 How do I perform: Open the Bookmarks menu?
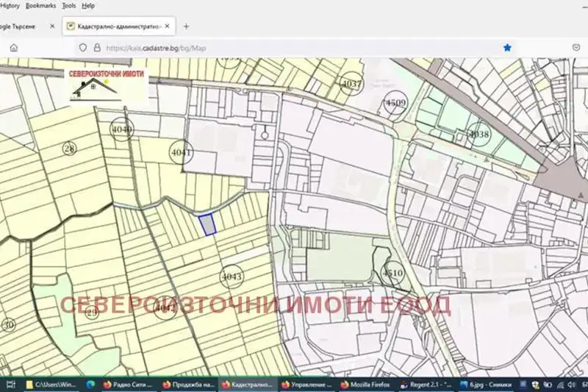tap(40, 6)
